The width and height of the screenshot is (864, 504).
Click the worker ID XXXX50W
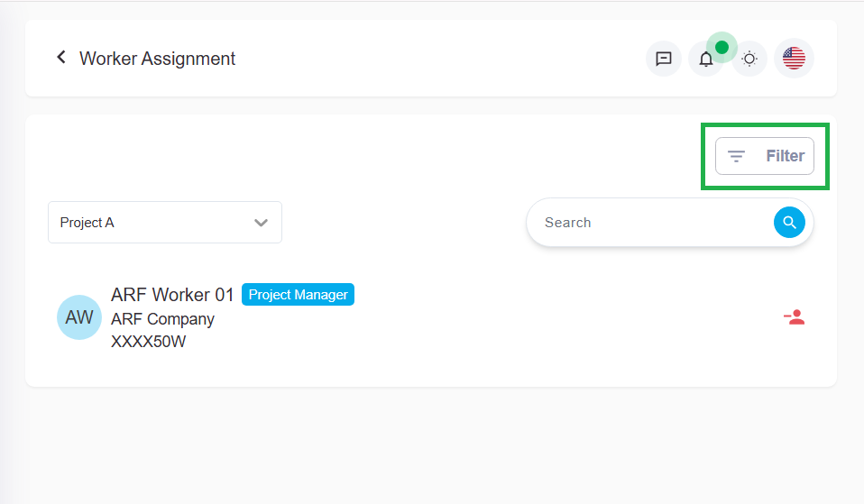point(148,342)
